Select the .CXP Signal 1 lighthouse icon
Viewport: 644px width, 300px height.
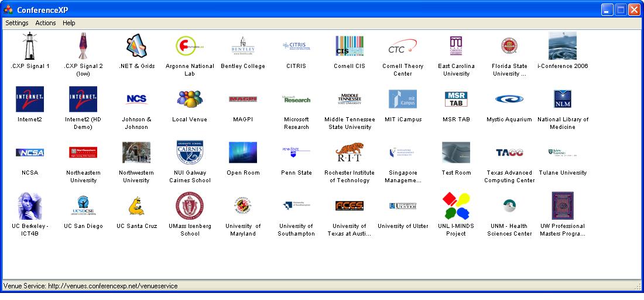(30, 46)
